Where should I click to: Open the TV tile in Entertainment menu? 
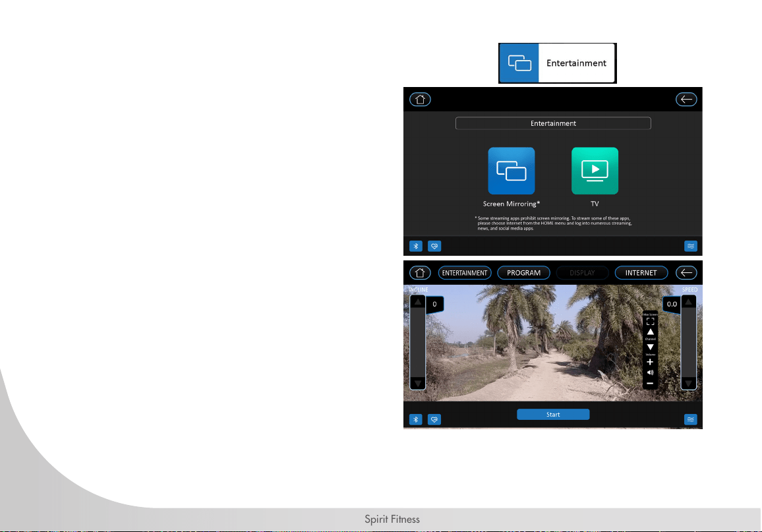point(595,171)
